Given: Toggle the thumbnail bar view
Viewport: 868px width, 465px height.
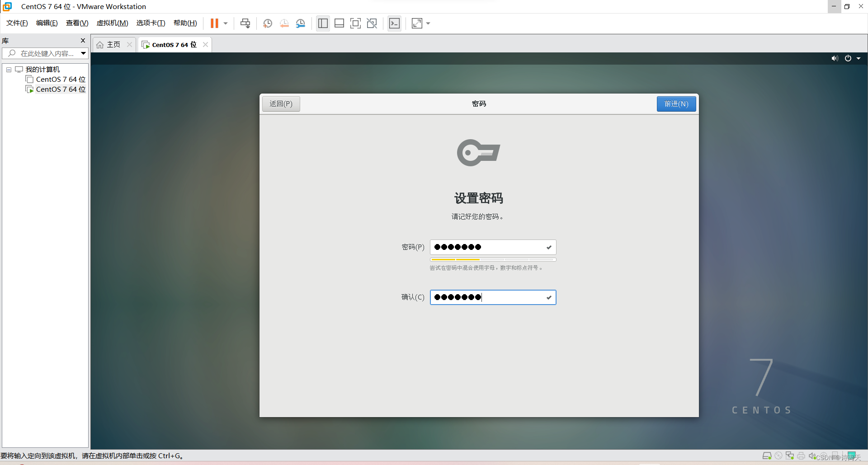Looking at the screenshot, I should [x=339, y=23].
